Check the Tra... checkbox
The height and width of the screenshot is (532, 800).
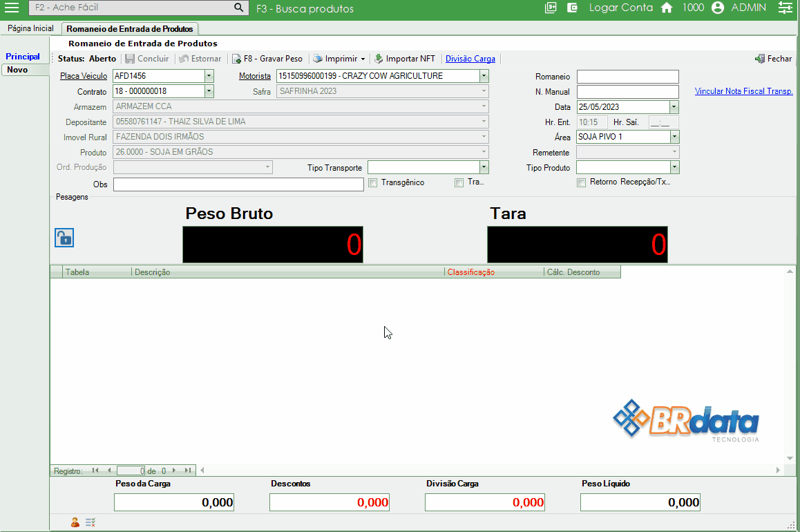[x=459, y=183]
